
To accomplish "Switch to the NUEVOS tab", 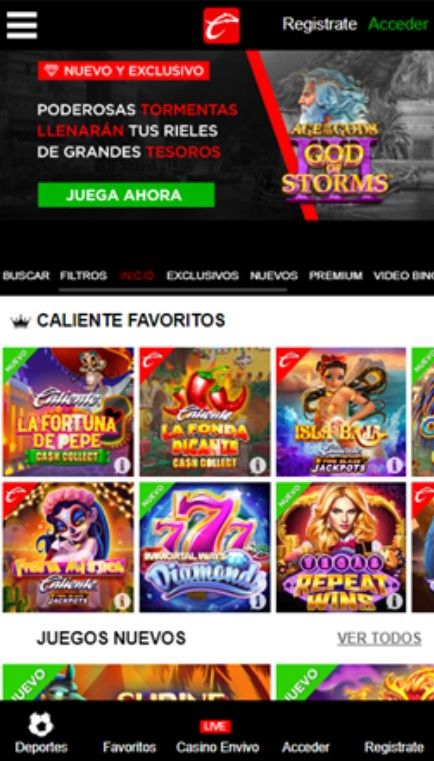I will (273, 276).
